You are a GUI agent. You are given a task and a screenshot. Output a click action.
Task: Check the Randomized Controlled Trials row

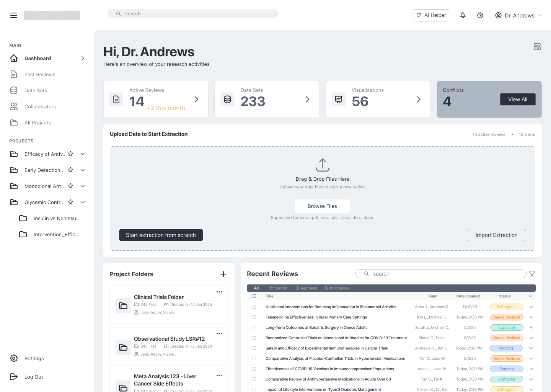pos(254,338)
